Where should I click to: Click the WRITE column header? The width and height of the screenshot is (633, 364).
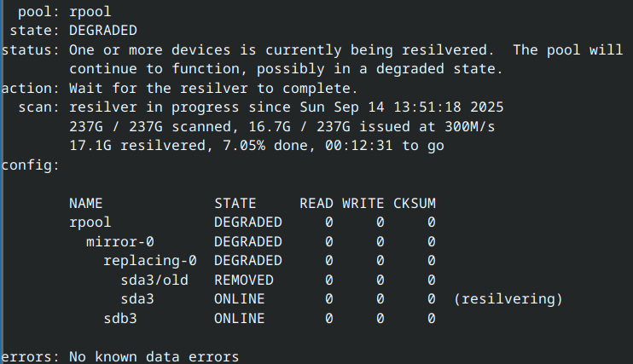(363, 204)
